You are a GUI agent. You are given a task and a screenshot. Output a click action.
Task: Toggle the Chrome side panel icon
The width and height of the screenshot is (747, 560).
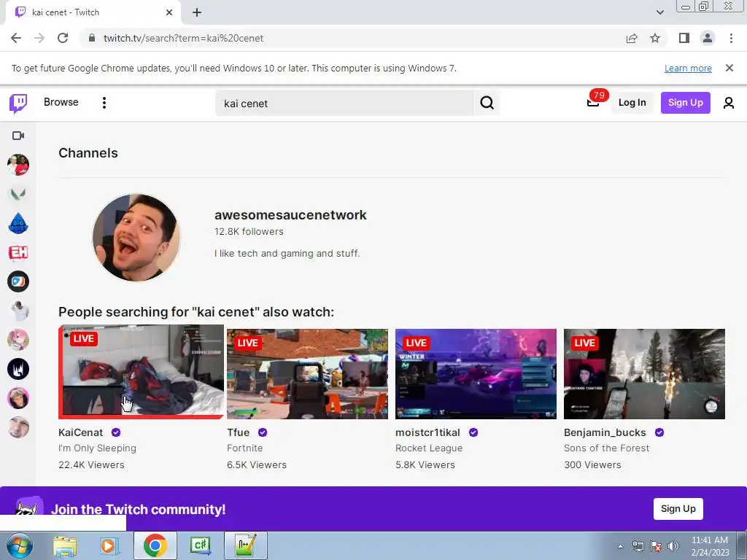[684, 38]
